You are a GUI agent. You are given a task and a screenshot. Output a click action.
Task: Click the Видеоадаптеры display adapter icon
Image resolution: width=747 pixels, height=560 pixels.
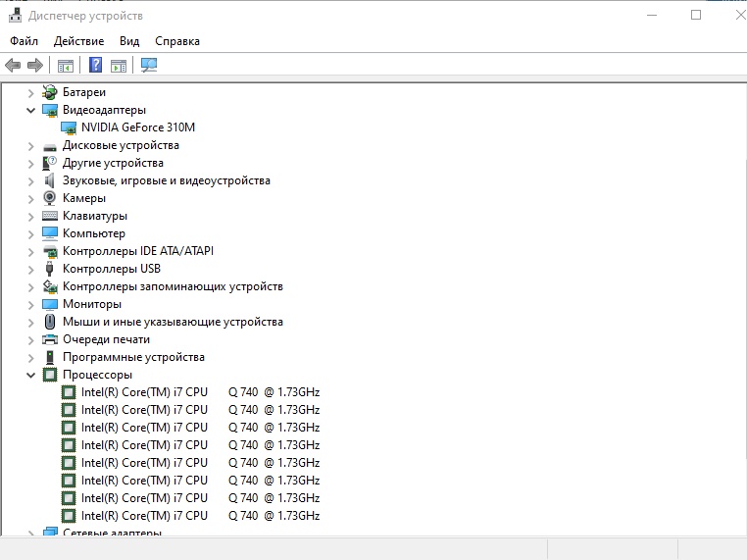50,111
